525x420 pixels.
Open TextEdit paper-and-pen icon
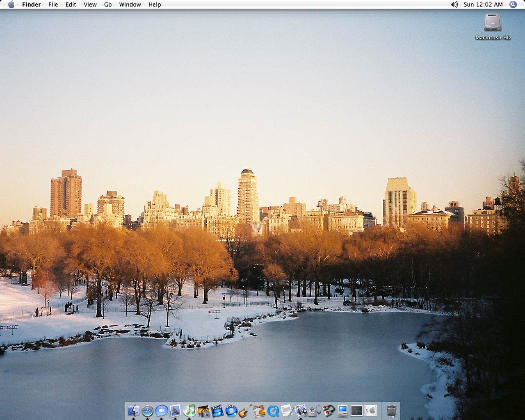pos(287,411)
